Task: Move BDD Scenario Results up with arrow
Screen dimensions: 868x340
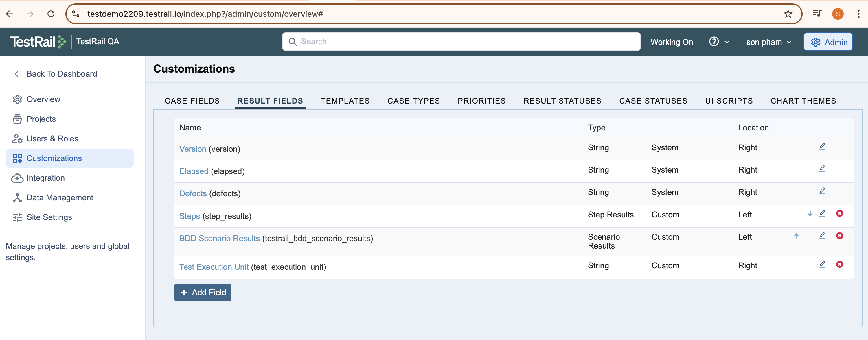Action: [x=796, y=236]
